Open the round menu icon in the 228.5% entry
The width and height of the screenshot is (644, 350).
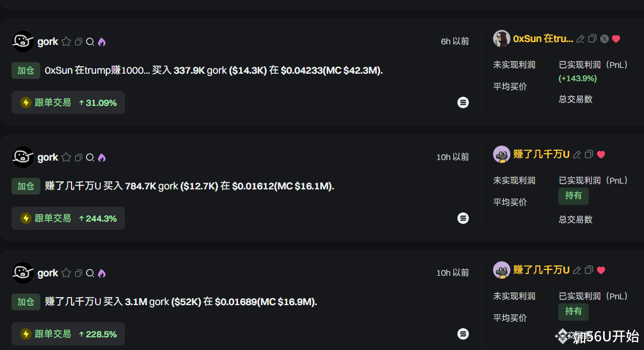463,334
